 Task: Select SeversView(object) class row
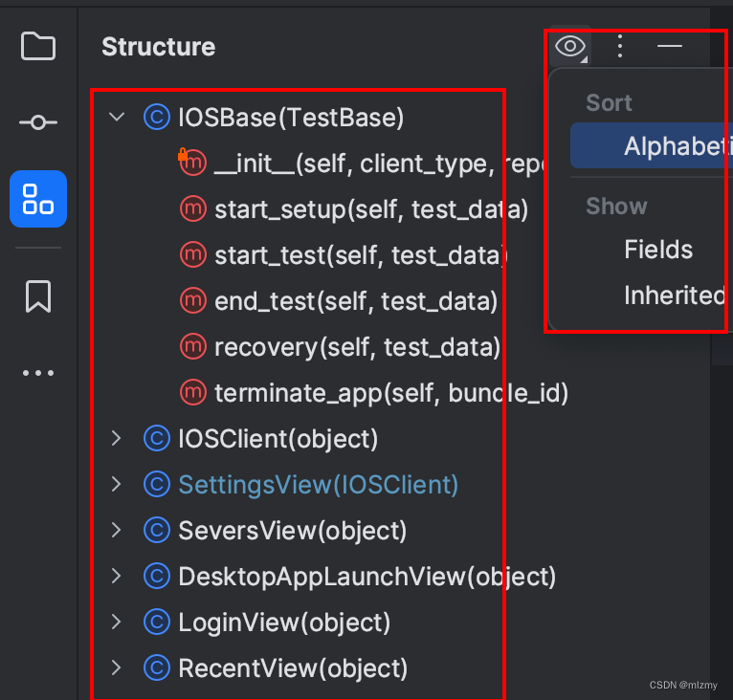[x=293, y=531]
